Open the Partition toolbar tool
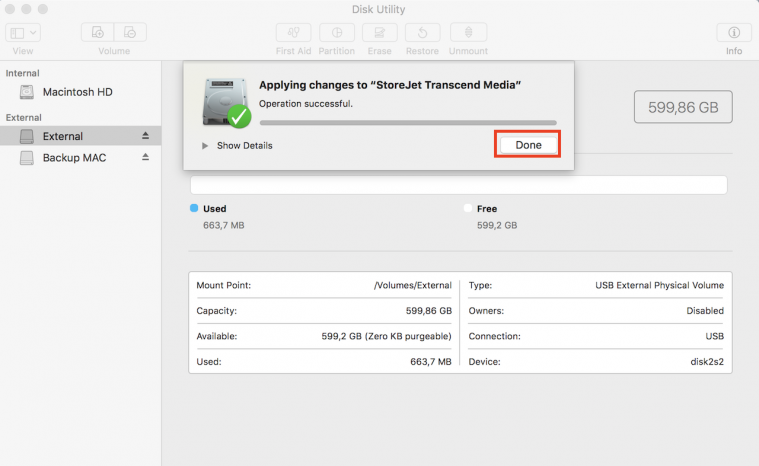The height and width of the screenshot is (466, 759). (337, 32)
